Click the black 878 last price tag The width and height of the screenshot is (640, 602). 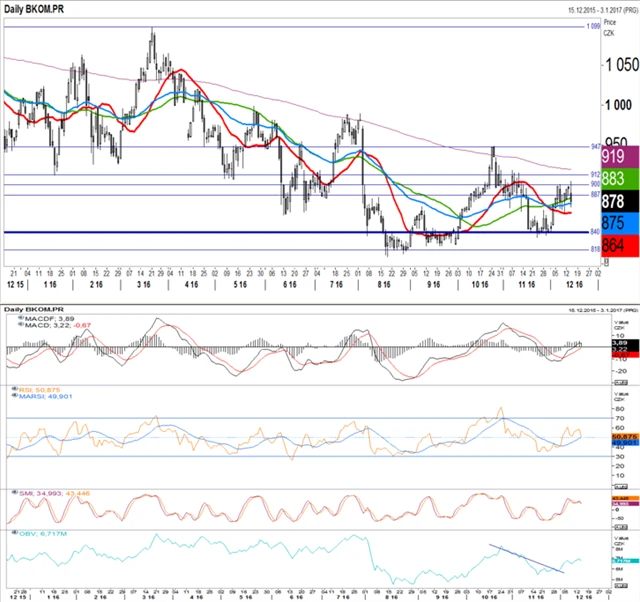click(x=613, y=200)
